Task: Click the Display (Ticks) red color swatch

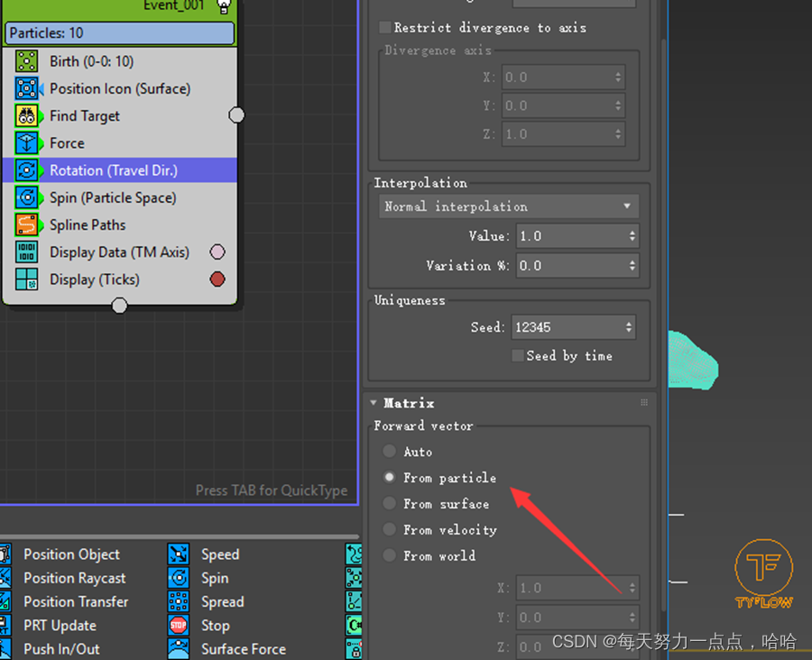Action: coord(217,280)
